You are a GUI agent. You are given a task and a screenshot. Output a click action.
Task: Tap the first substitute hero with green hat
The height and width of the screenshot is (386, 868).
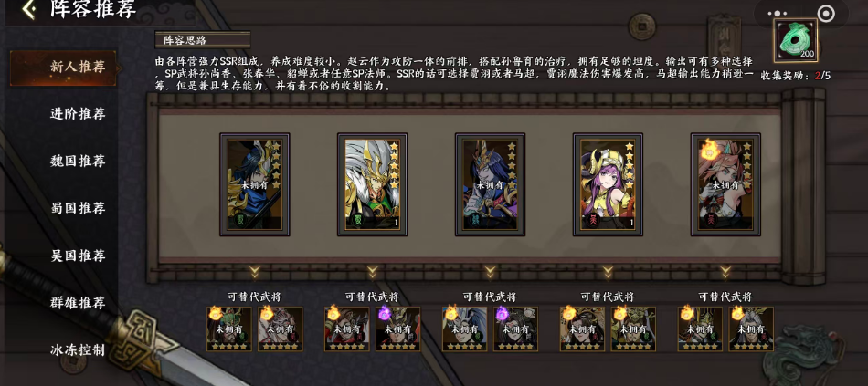(x=229, y=329)
